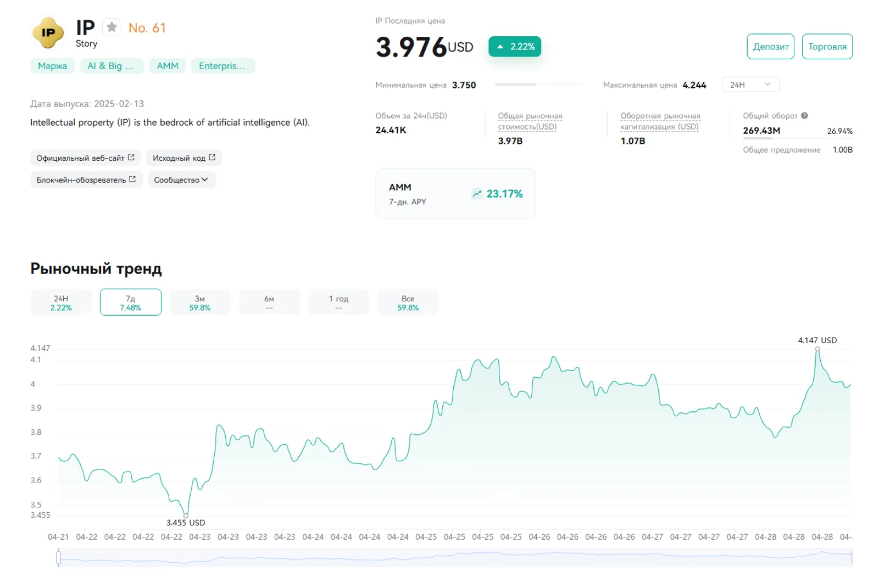Select the Все market trend range

(408, 303)
